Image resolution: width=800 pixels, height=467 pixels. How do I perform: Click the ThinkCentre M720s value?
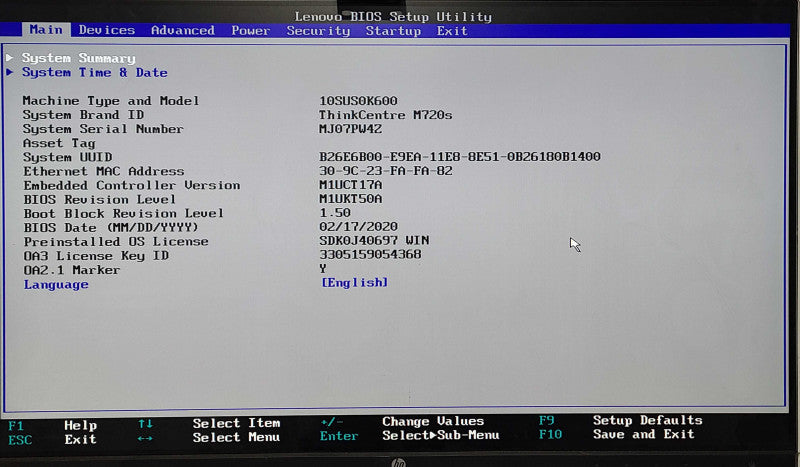coord(386,115)
